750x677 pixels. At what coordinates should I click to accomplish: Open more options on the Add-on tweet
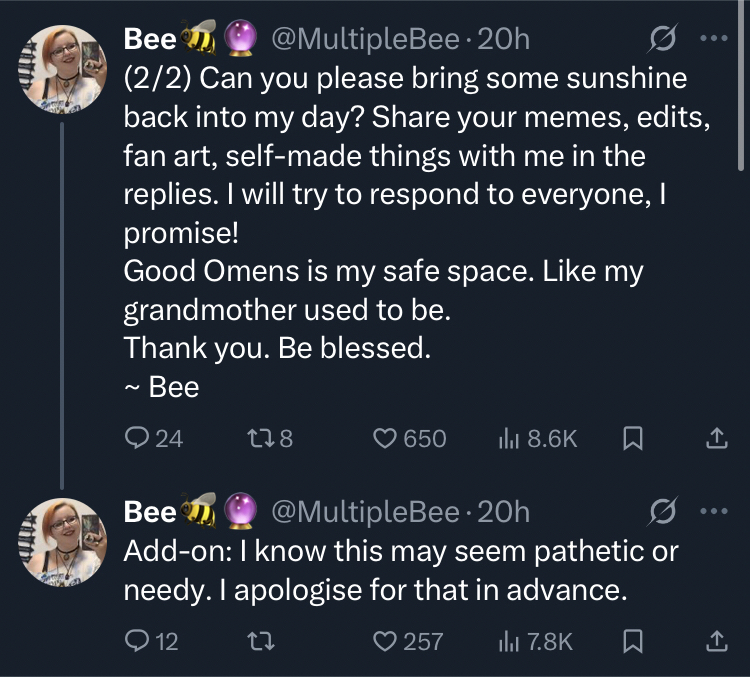tap(714, 512)
